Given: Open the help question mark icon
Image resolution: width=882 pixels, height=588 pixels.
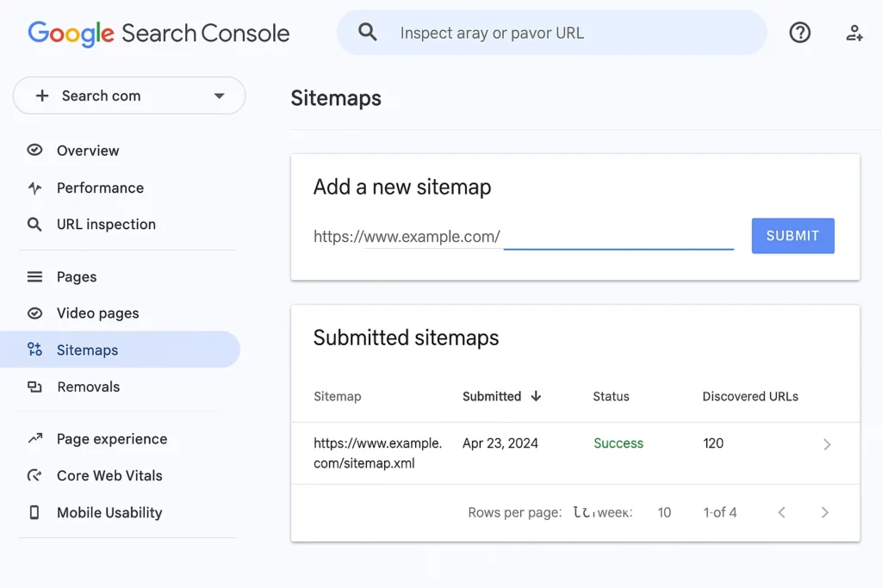Looking at the screenshot, I should point(799,33).
